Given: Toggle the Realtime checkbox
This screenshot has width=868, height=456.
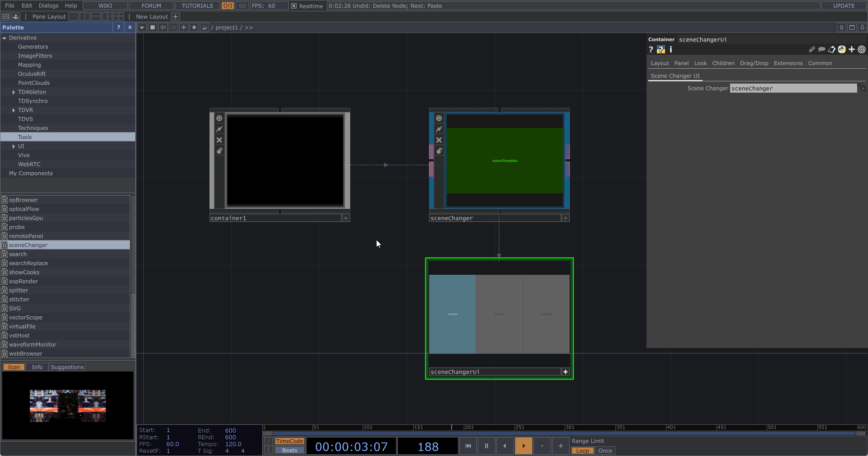Looking at the screenshot, I should pos(294,6).
